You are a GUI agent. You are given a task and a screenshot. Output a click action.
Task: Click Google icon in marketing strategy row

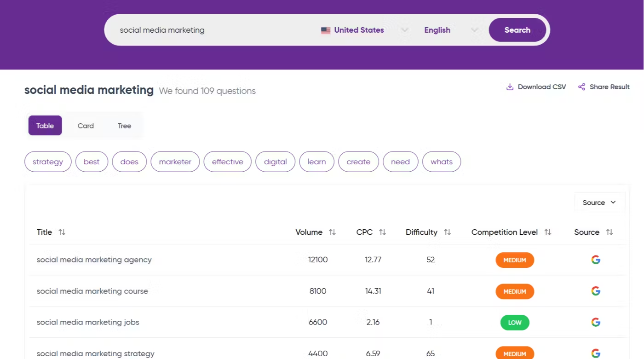coord(596,353)
